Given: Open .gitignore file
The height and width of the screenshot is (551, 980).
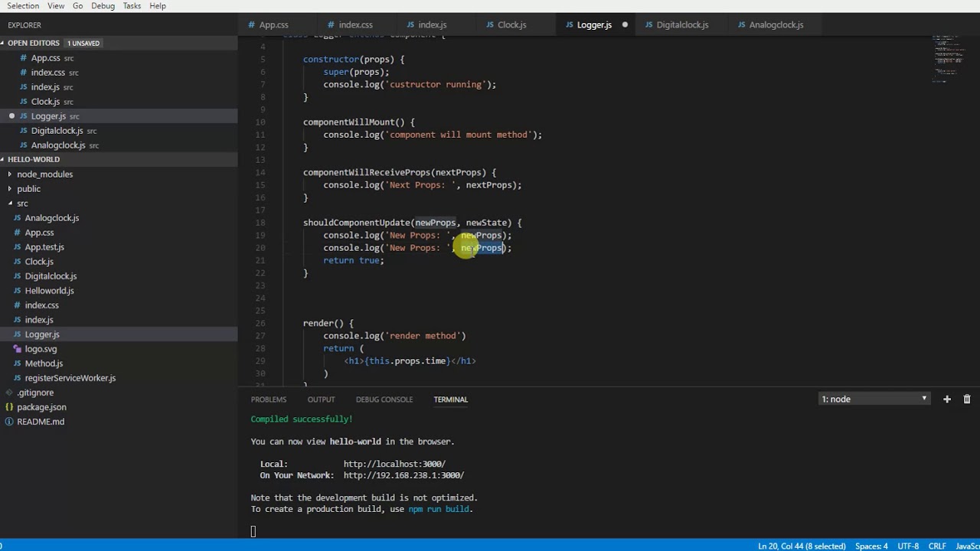Looking at the screenshot, I should point(35,392).
